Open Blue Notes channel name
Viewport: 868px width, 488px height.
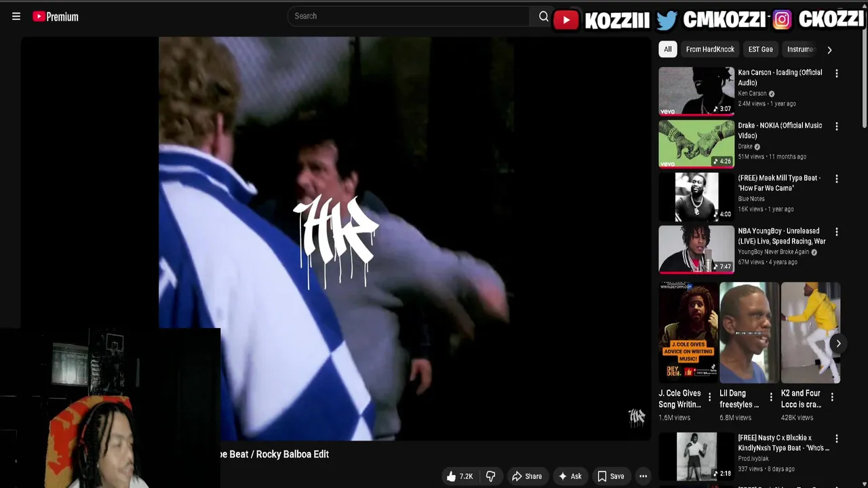tap(751, 199)
